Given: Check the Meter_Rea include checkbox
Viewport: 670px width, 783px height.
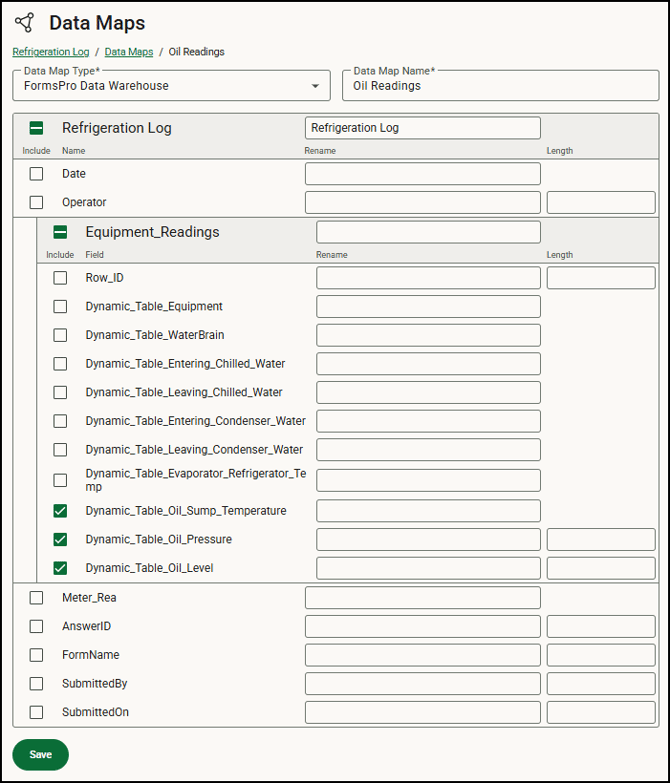Looking at the screenshot, I should (37, 598).
